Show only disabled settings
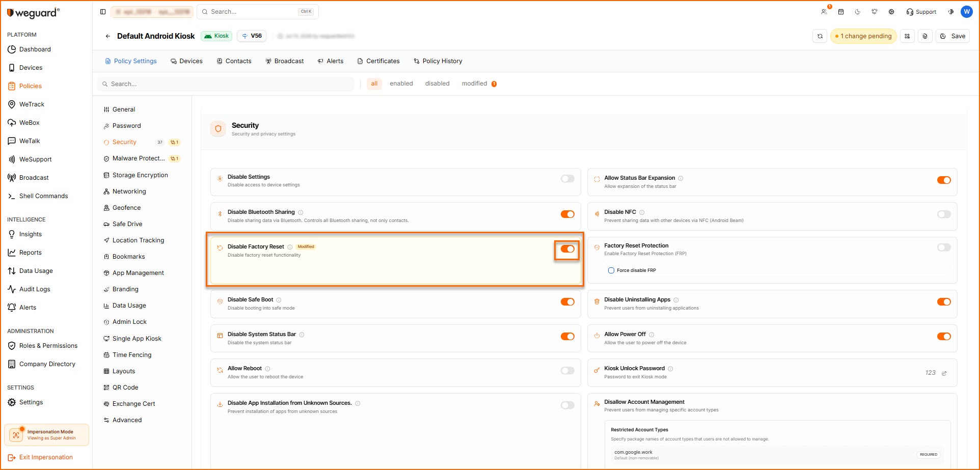980x470 pixels. click(x=438, y=84)
